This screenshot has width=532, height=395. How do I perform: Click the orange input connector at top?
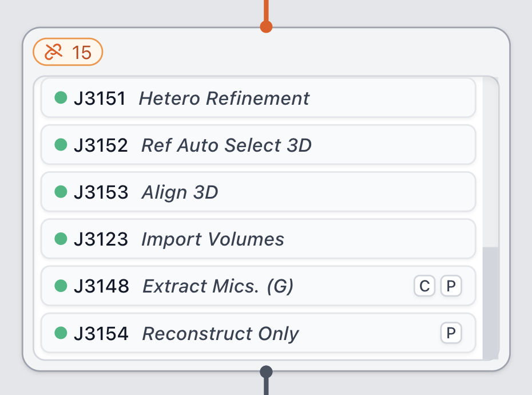(266, 26)
